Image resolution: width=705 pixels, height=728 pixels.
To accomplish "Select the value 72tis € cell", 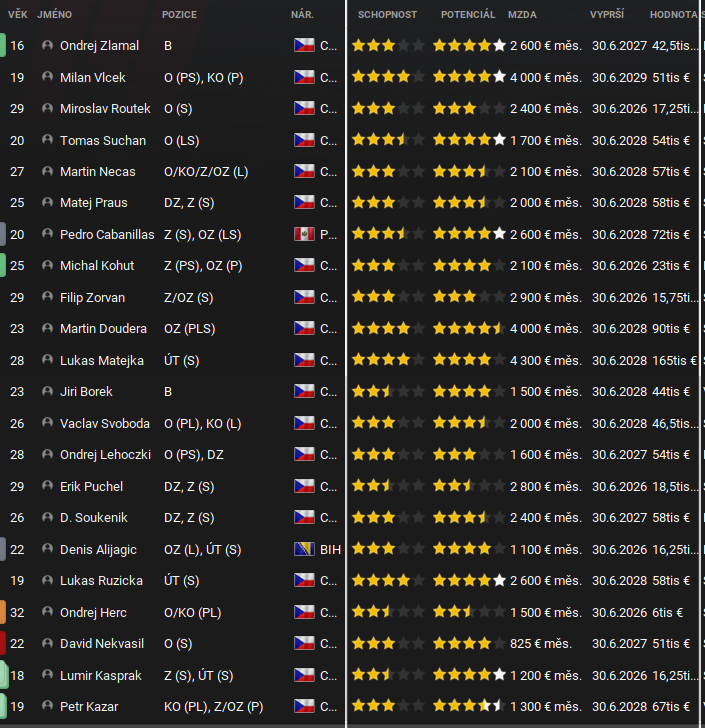I will 671,234.
